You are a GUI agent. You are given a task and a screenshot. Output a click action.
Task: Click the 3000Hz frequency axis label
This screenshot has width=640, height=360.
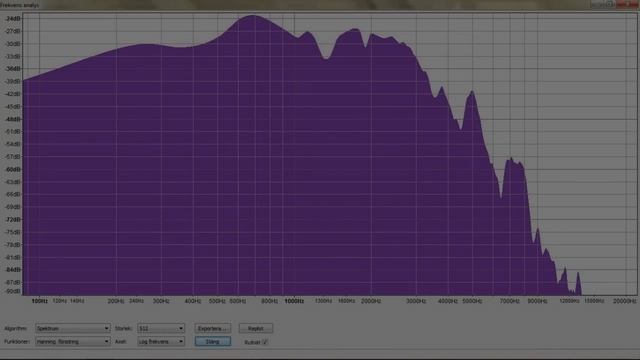416,301
